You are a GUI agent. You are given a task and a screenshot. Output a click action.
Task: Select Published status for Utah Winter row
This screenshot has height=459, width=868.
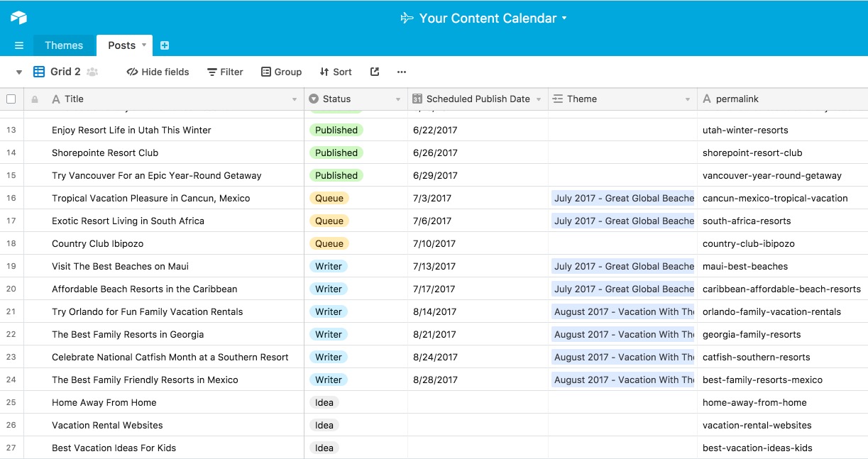336,130
